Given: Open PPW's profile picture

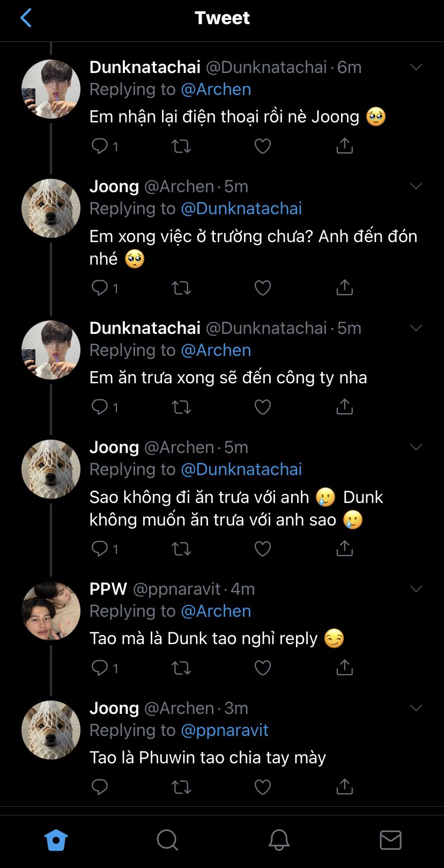Looking at the screenshot, I should pyautogui.click(x=51, y=611).
